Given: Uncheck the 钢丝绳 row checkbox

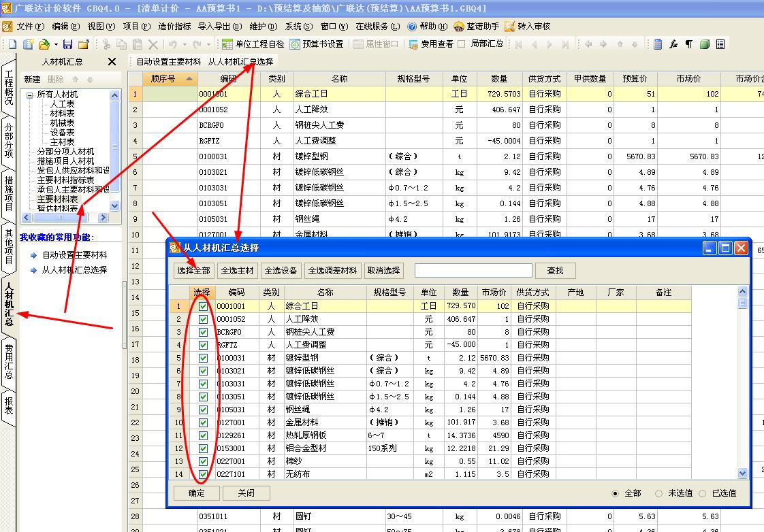Looking at the screenshot, I should click(203, 410).
